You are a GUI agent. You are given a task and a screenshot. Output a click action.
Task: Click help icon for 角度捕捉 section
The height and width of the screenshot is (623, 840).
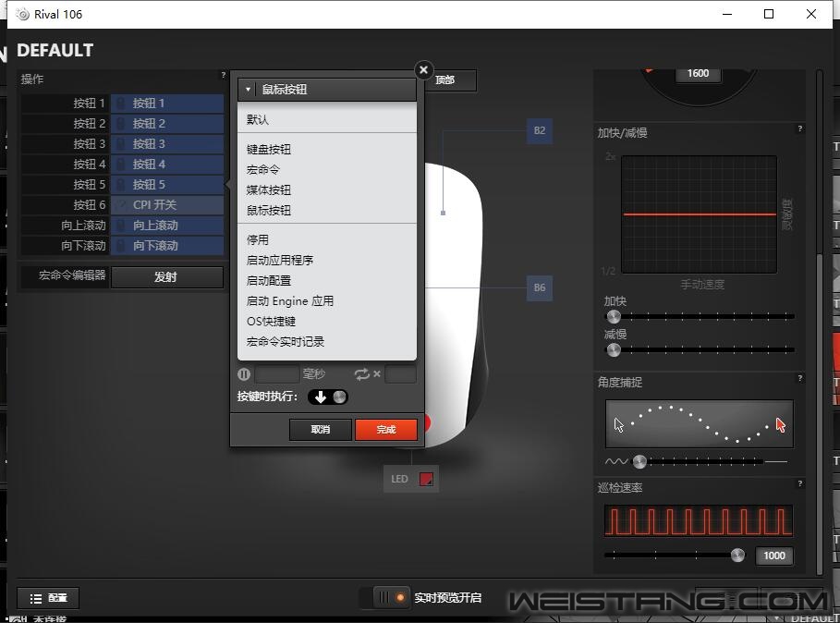tap(799, 378)
